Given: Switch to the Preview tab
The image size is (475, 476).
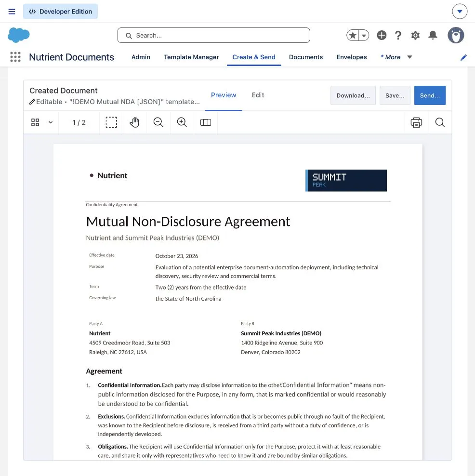Looking at the screenshot, I should pyautogui.click(x=224, y=95).
